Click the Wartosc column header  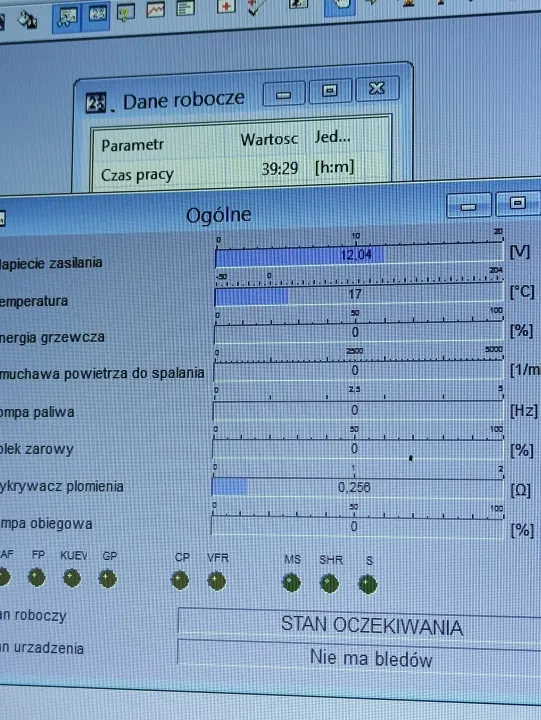(x=269, y=139)
